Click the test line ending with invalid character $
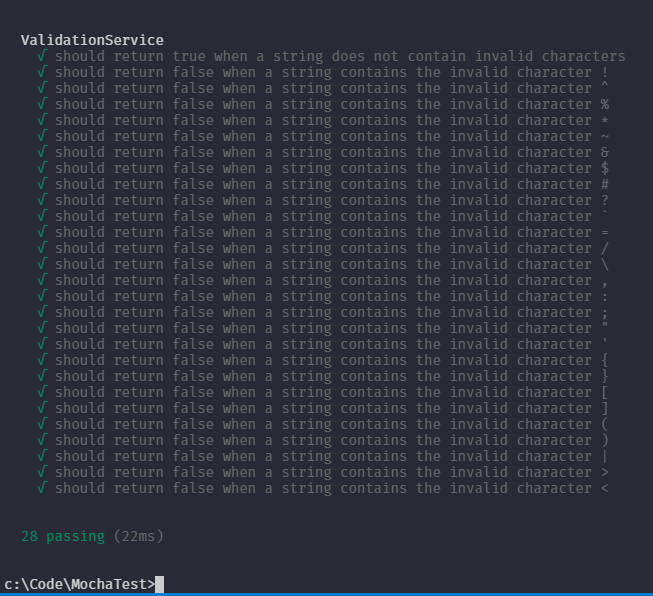The width and height of the screenshot is (653, 596). [323, 168]
